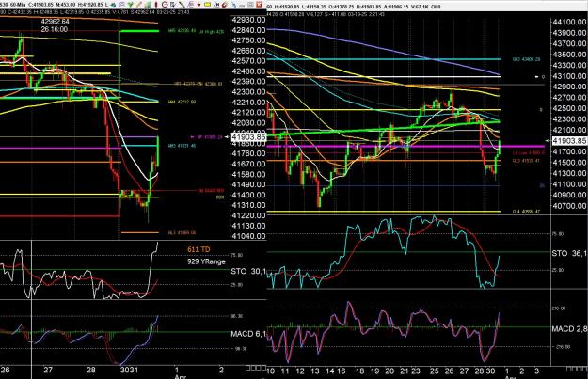Select the diagonal trend line tool

[x=182, y=5]
